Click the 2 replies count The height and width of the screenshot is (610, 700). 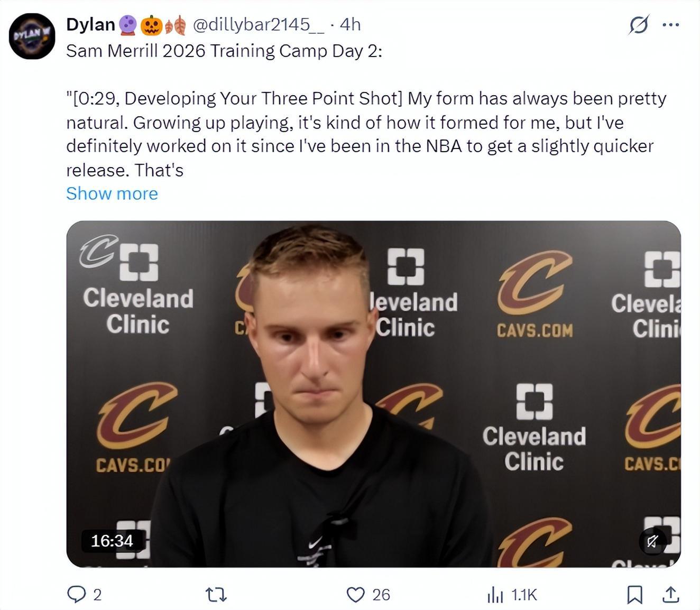(x=97, y=595)
